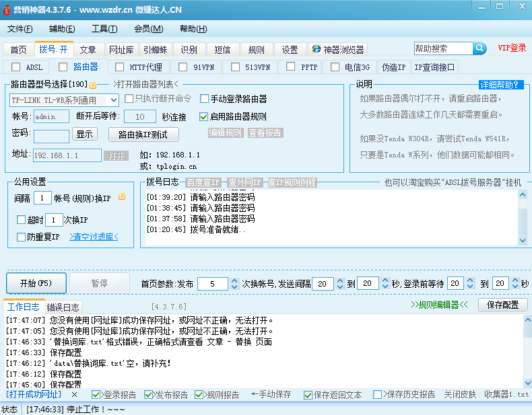Check the 防重复IP option
Image resolution: width=532 pixels, height=415 pixels.
(21, 237)
